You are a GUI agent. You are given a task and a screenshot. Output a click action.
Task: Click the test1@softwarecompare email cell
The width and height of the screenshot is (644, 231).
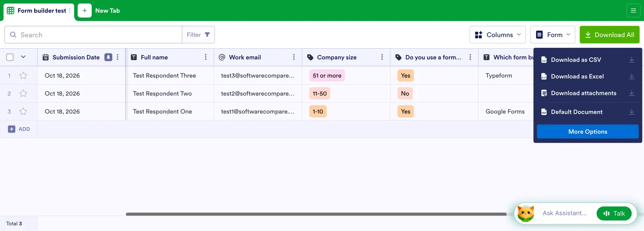[258, 112]
